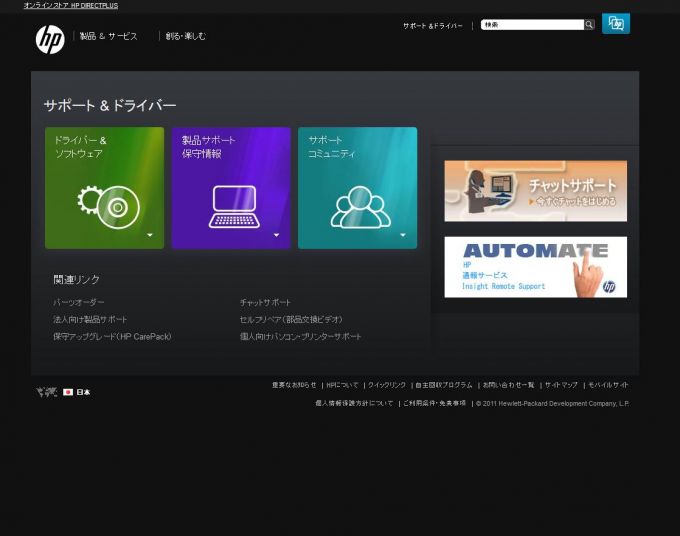Open 個人向けパソコン・プリンターサポート link
This screenshot has width=680, height=536.
[301, 337]
